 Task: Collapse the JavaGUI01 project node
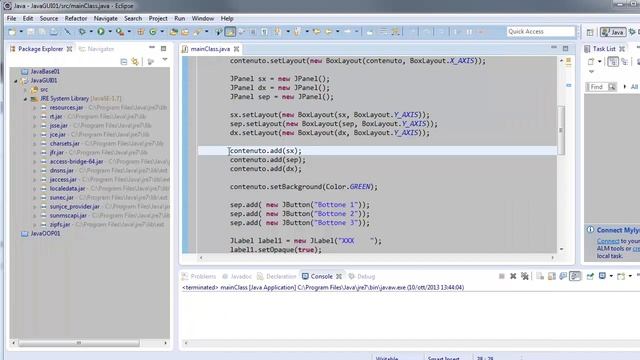point(16,81)
